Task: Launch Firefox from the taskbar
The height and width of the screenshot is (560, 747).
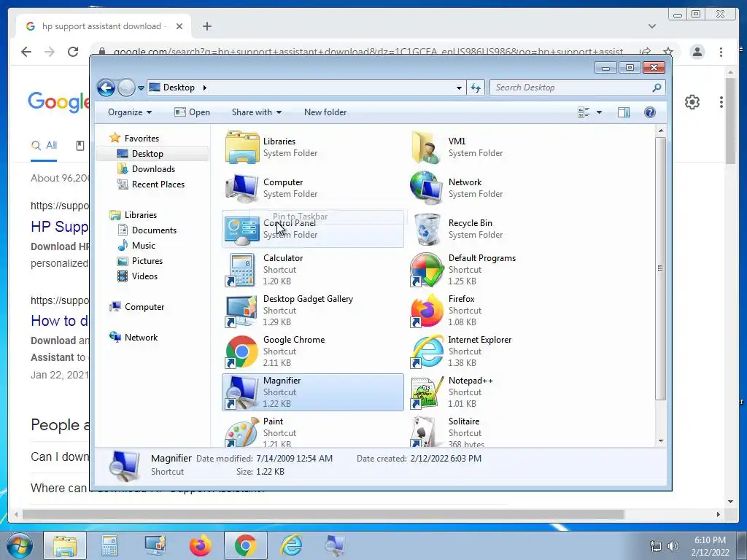Action: point(200,545)
